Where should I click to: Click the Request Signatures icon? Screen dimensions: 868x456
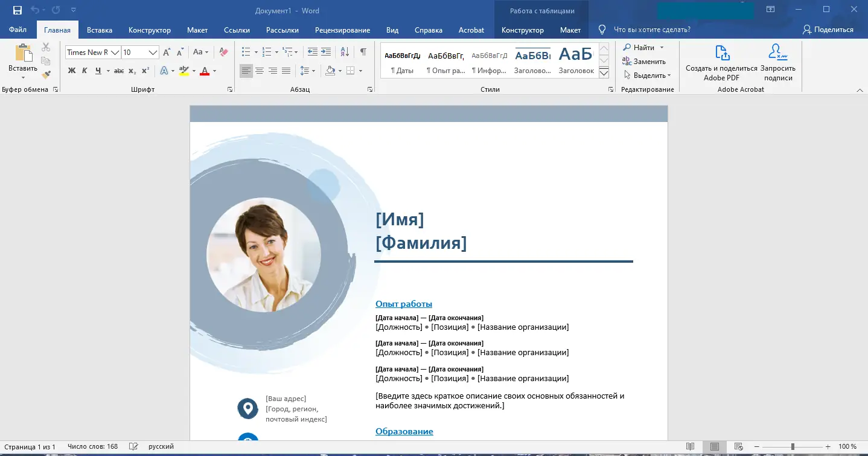[x=777, y=53]
